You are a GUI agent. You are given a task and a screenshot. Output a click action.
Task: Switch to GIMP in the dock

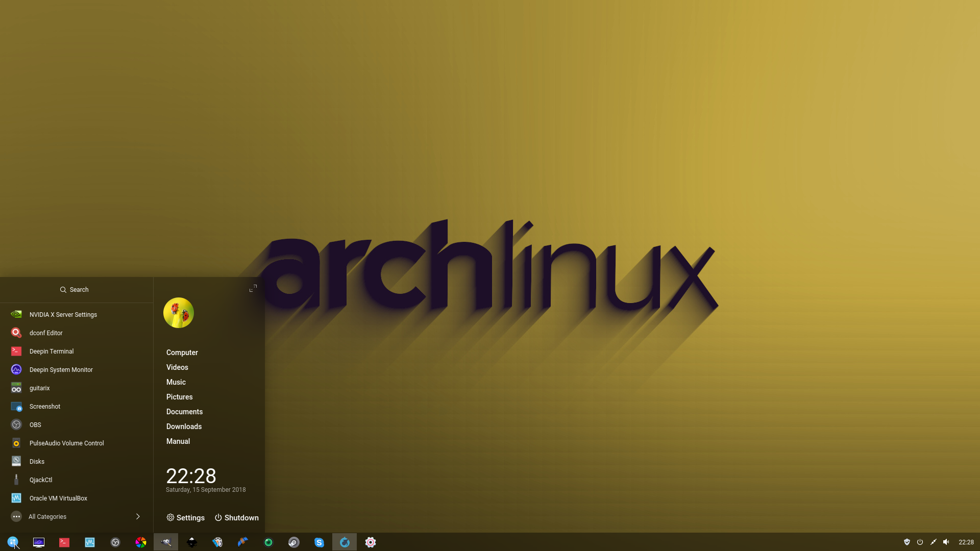pos(166,542)
